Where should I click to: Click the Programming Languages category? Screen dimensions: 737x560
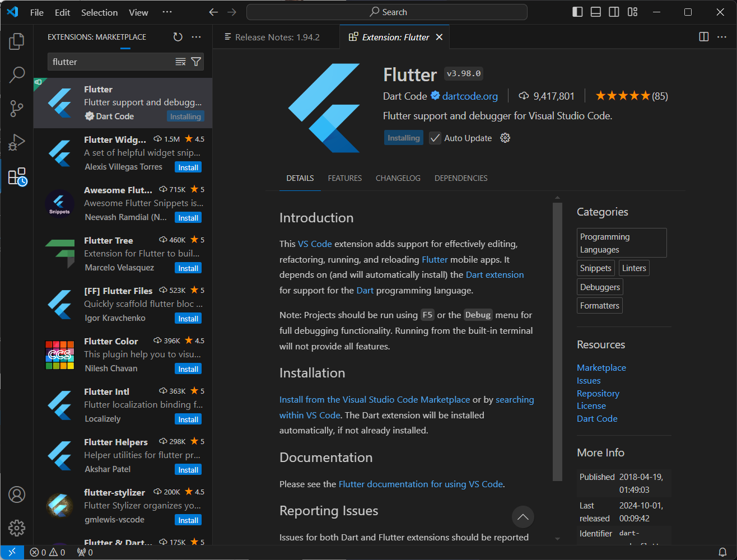click(x=622, y=242)
